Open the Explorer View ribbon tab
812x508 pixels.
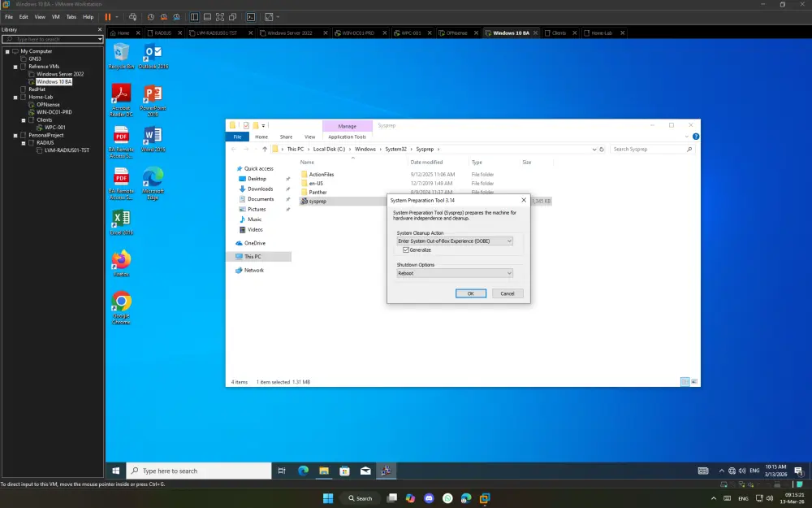(309, 137)
